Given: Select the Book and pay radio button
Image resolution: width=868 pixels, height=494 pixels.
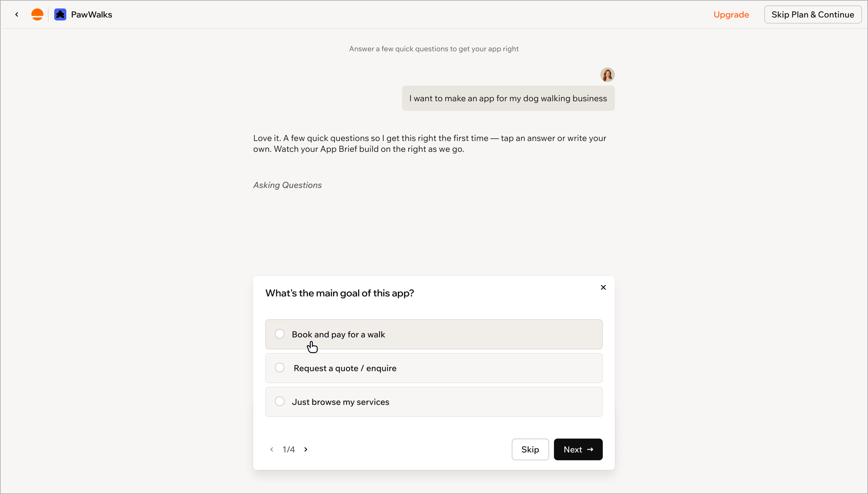Looking at the screenshot, I should point(280,334).
